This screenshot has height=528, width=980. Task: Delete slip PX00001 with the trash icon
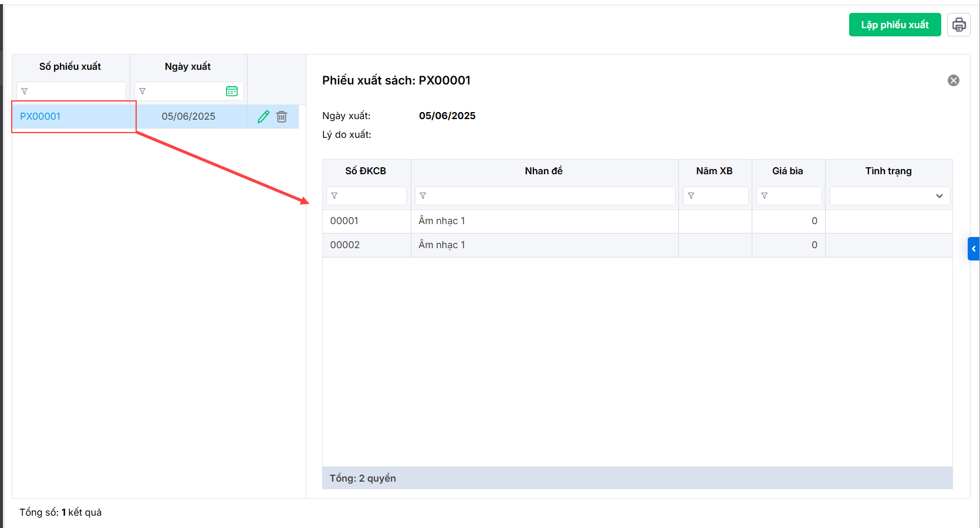(282, 117)
